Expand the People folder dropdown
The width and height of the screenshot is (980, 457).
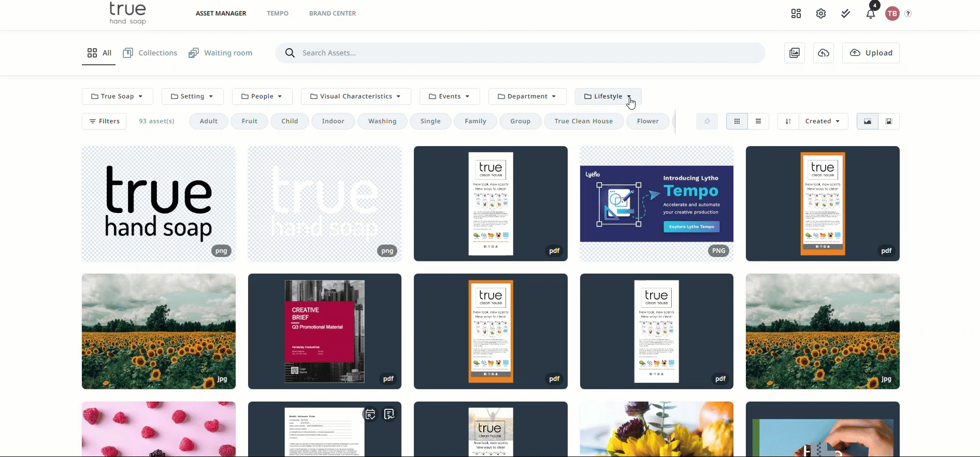coord(262,96)
